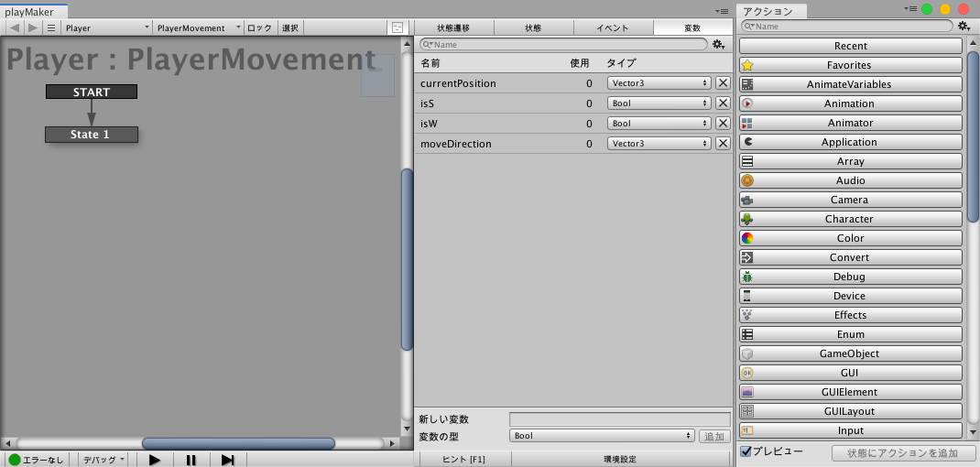Open the Animation action category

point(851,103)
